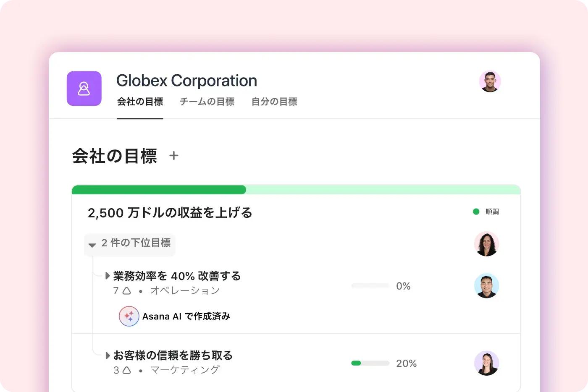Switch to the チームの目標 tab
This screenshot has width=588, height=392.
[x=207, y=102]
